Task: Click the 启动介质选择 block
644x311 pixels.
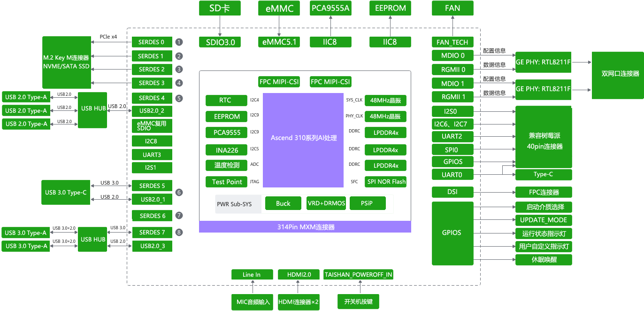Action: click(544, 207)
